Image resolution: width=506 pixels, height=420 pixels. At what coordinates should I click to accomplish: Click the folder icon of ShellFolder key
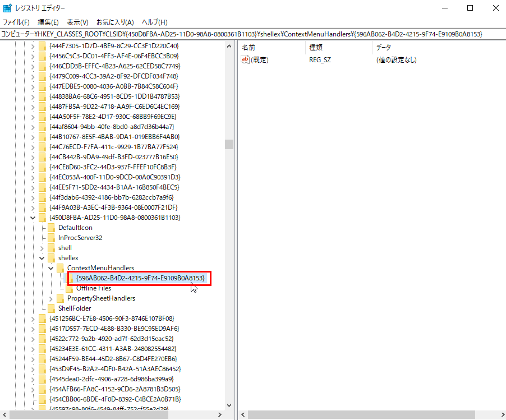pyautogui.click(x=51, y=308)
